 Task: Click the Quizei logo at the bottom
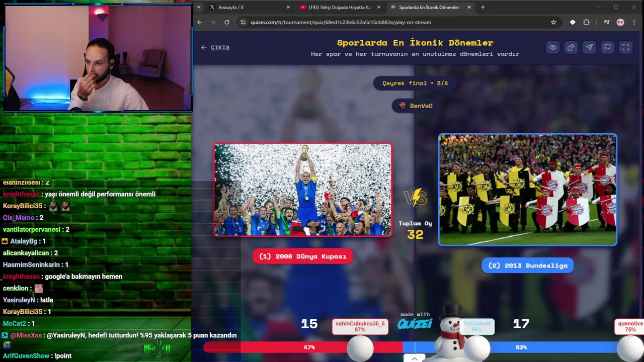pos(415,324)
